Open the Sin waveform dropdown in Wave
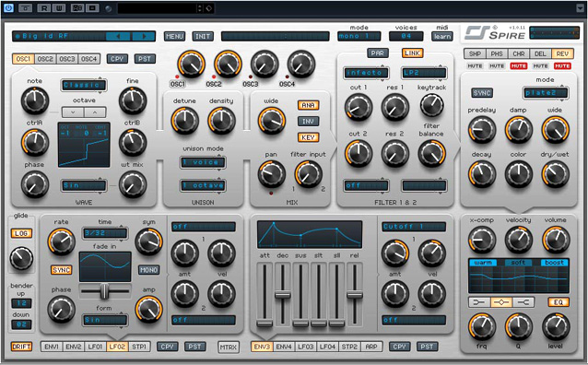The image size is (588, 365). [84, 185]
